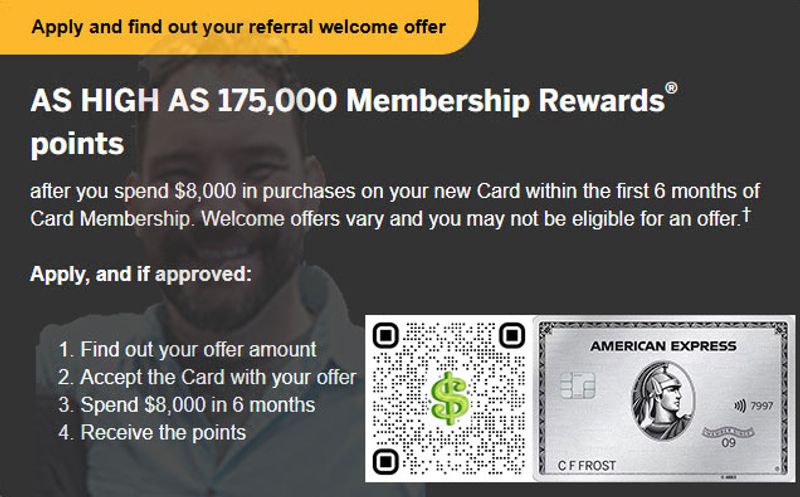Click the registered trademark symbol after Rewards
800x497 pixels.
671,88
